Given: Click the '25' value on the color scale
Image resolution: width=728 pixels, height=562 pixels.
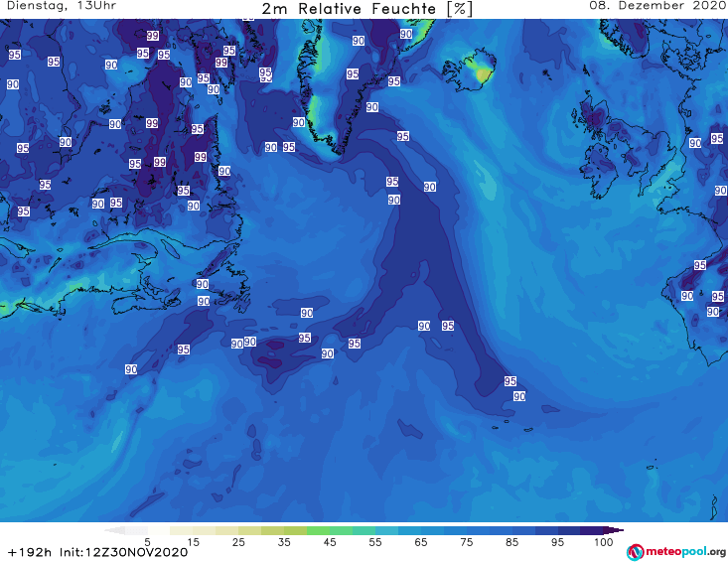Looking at the screenshot, I should [238, 542].
